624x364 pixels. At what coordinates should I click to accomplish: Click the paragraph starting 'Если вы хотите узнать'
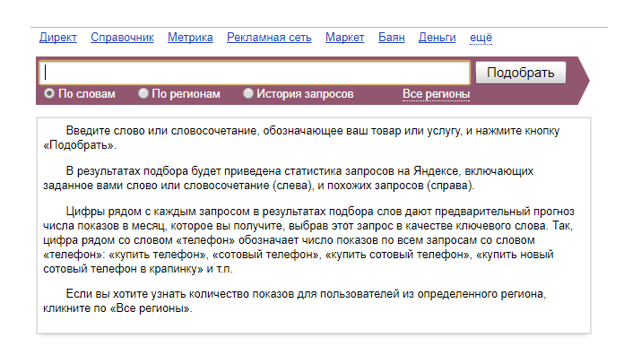click(296, 300)
